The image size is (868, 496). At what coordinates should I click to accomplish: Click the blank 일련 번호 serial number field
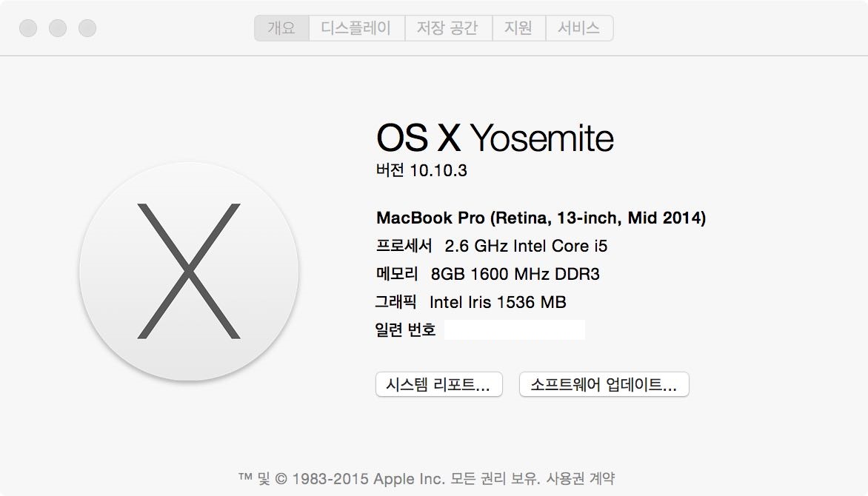point(514,330)
